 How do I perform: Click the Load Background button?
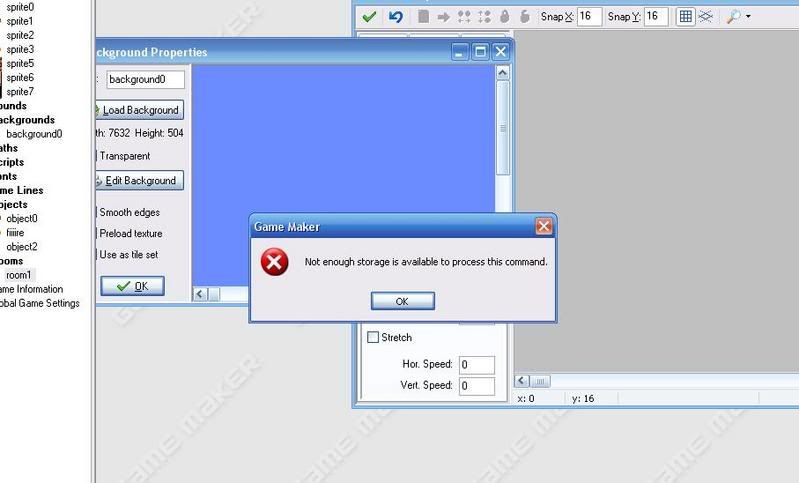click(x=139, y=110)
